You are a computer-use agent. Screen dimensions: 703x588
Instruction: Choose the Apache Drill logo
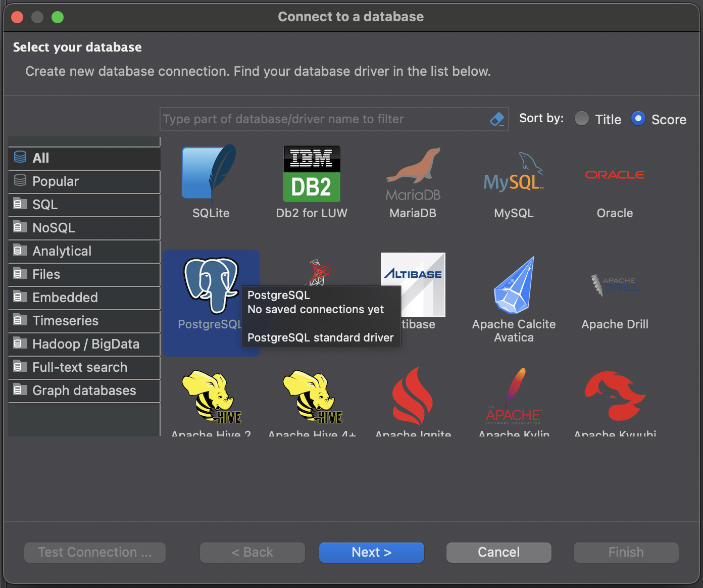coord(615,285)
